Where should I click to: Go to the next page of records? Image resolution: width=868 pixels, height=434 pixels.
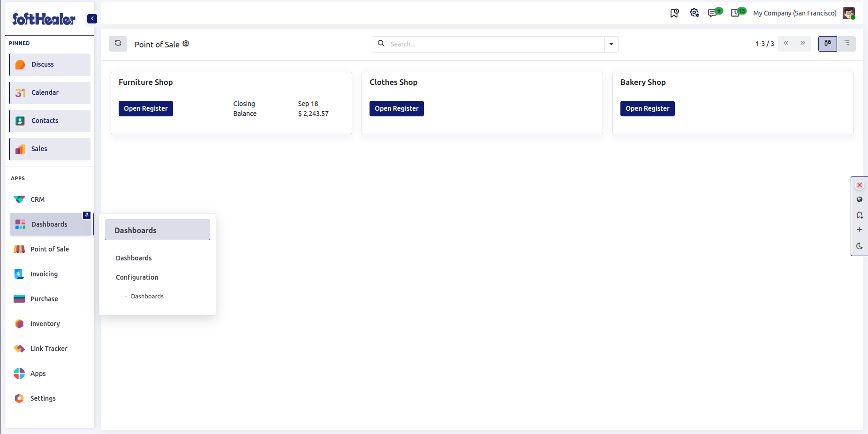(x=802, y=43)
